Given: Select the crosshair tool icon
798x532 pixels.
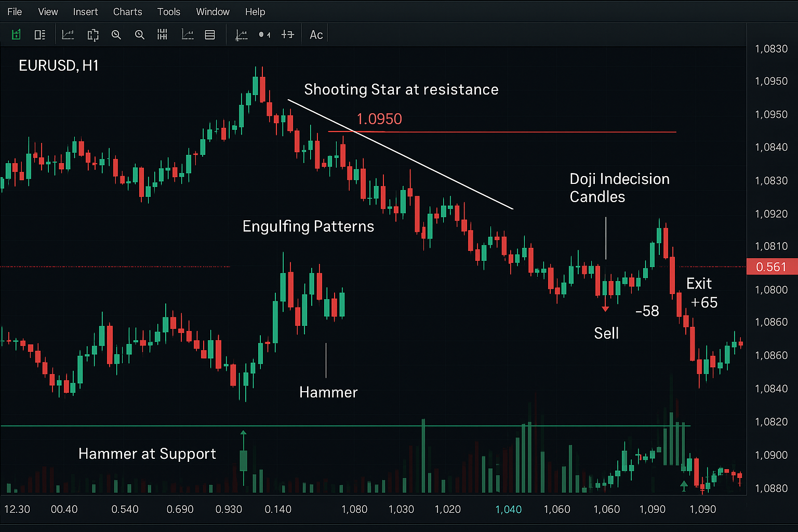Looking at the screenshot, I should point(287,35).
